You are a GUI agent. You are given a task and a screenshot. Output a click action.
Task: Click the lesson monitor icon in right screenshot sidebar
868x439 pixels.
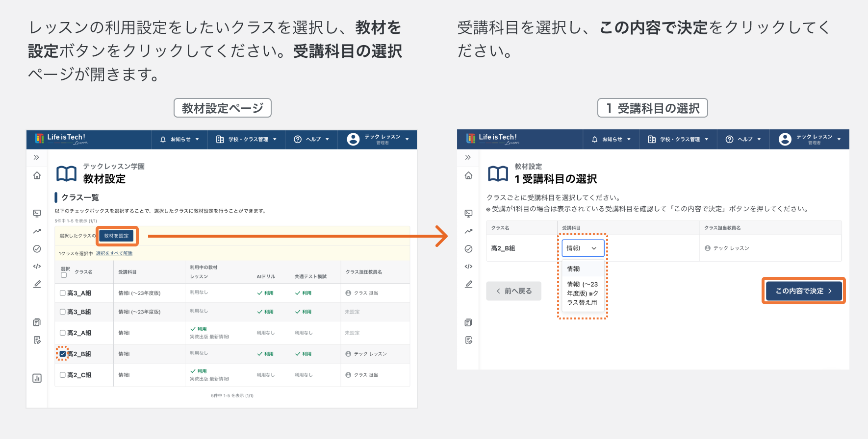[468, 213]
